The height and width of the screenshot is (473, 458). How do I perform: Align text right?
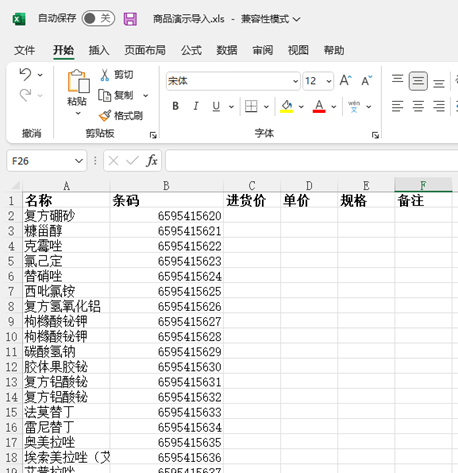(439, 106)
